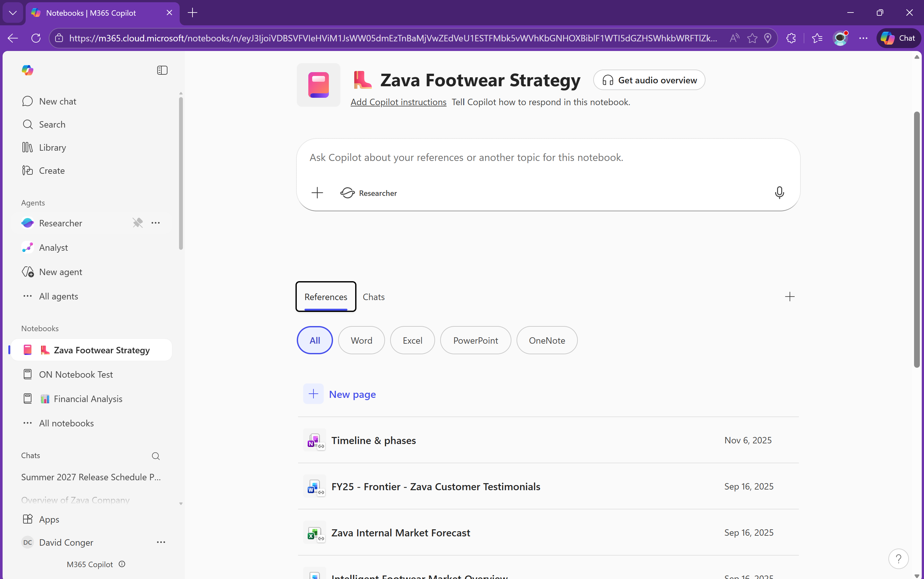This screenshot has height=579, width=924.
Task: Filter references by PowerPoint
Action: (475, 340)
